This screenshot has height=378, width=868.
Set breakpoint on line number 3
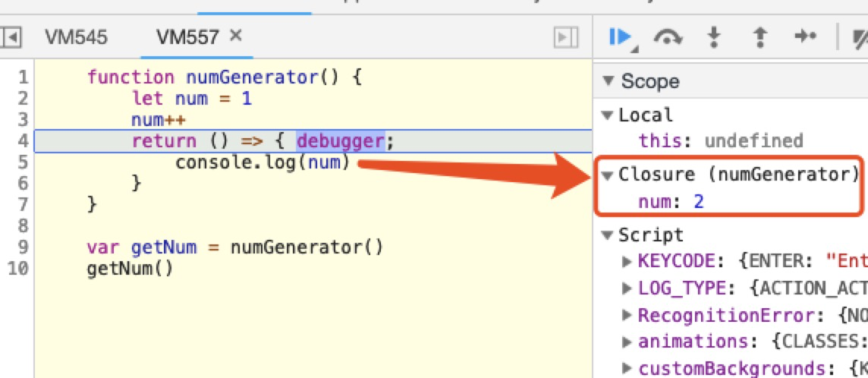[x=23, y=119]
